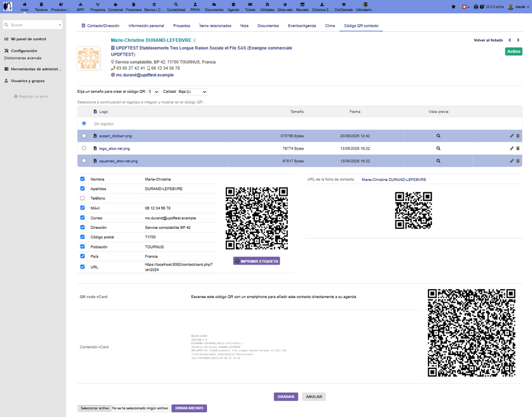This screenshot has width=532, height=417.
Task: Open the Productos module in top bar
Action: 61,5
